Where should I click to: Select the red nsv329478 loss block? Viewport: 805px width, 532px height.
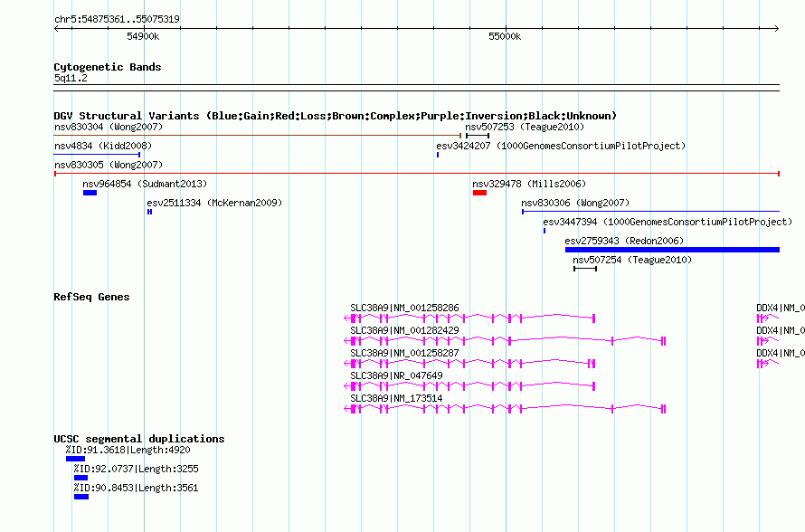479,193
